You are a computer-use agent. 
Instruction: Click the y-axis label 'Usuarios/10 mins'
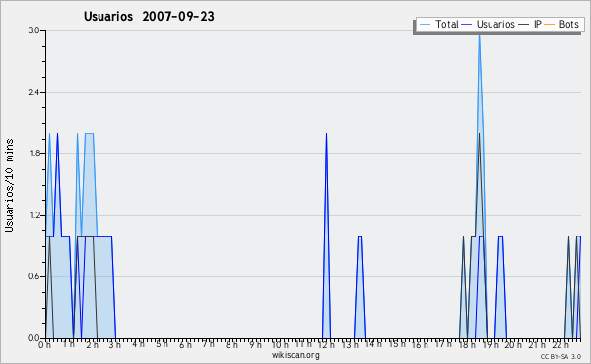click(9, 185)
